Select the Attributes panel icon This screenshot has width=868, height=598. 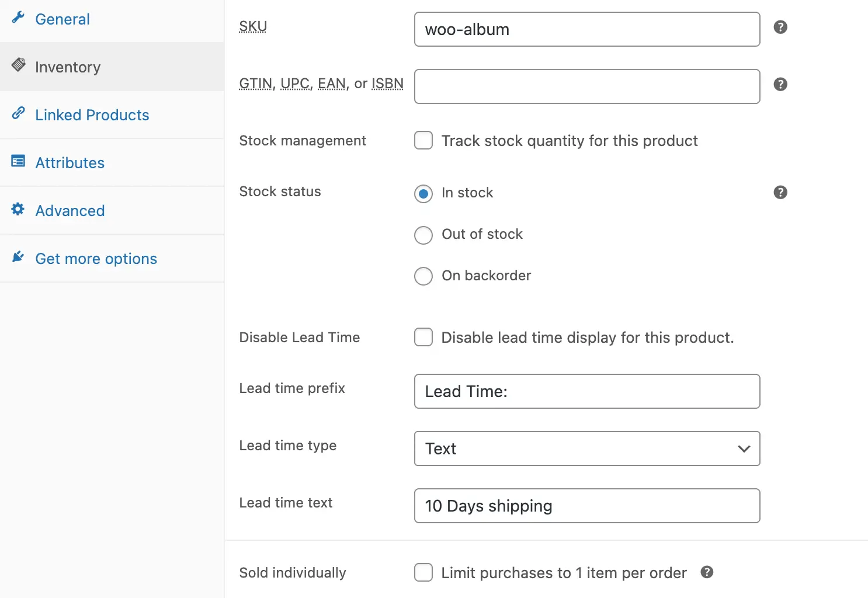point(18,161)
